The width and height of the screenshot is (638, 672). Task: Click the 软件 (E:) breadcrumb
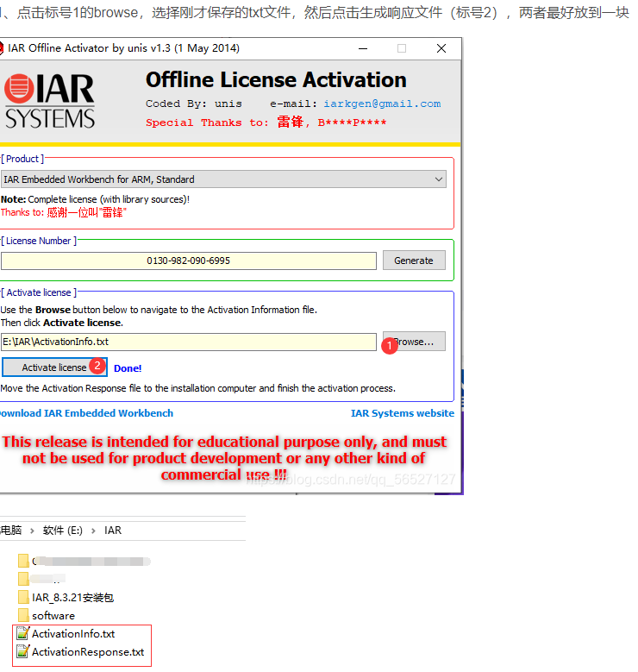tap(63, 531)
